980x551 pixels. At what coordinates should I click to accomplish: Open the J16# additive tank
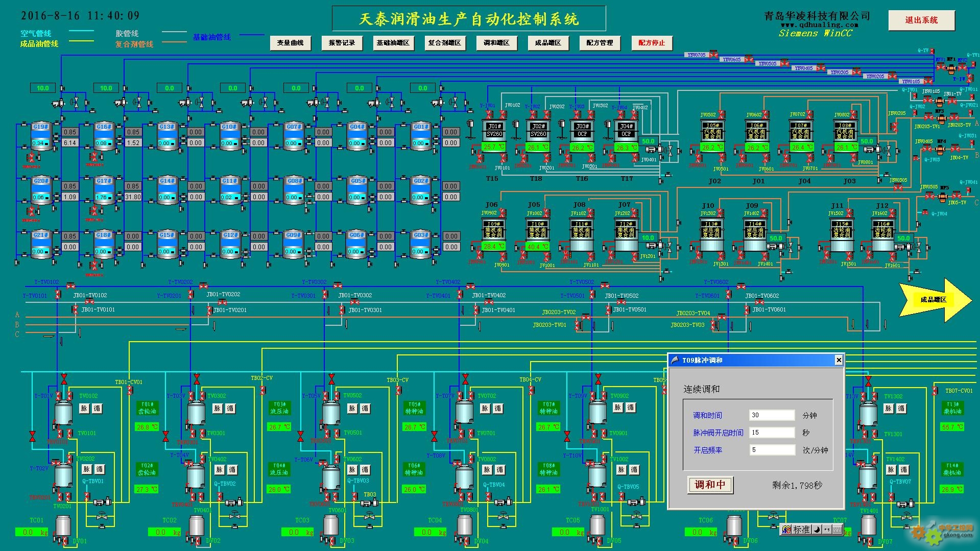[x=882, y=234]
